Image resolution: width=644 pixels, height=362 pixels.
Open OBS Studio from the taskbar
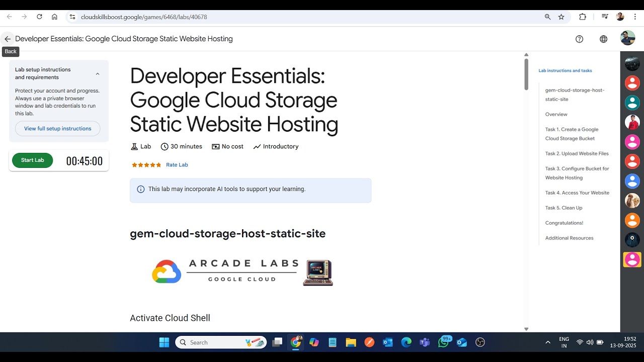pyautogui.click(x=480, y=342)
